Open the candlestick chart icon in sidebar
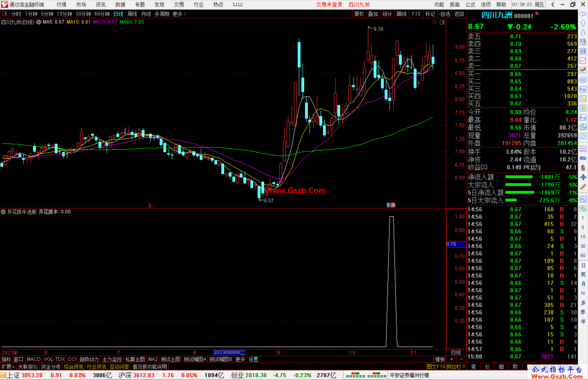588x380 pixels. 583,70
